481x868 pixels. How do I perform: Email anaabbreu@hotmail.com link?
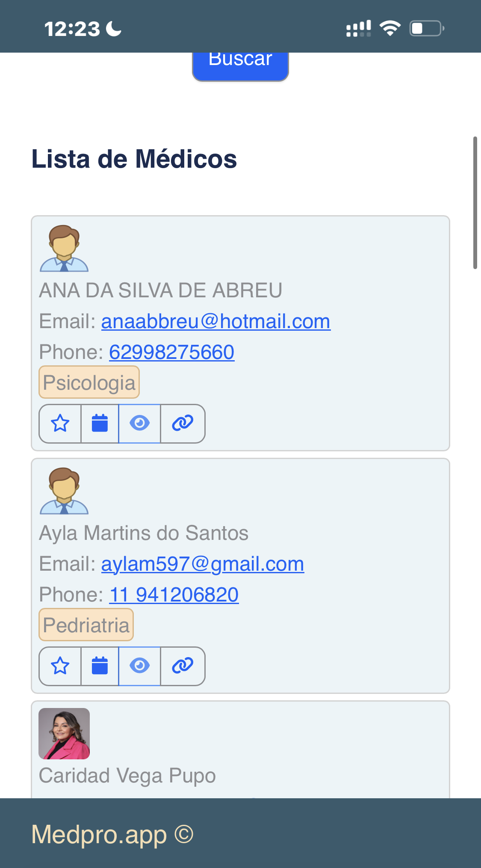coord(215,321)
